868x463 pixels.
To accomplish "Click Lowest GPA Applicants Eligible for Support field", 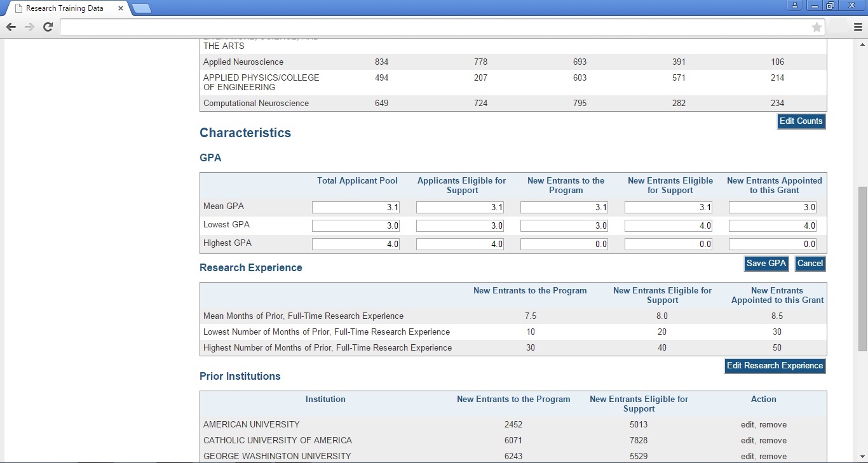I will [459, 226].
